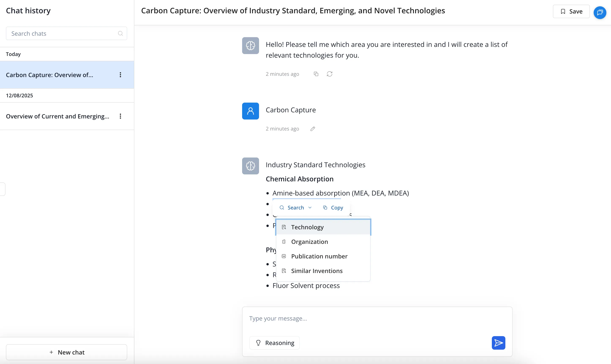Click the search magnifier icon in Search chats
This screenshot has height=364, width=611.
coord(120,33)
